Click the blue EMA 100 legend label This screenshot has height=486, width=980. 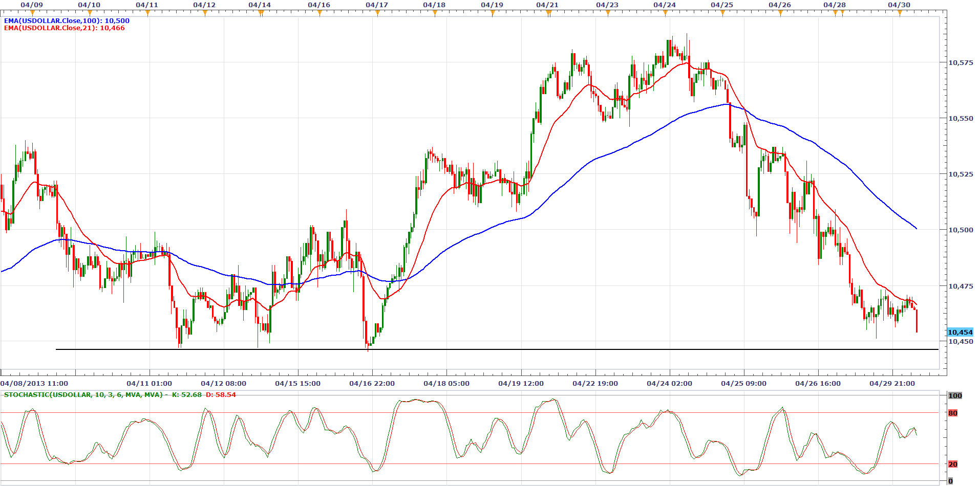67,21
